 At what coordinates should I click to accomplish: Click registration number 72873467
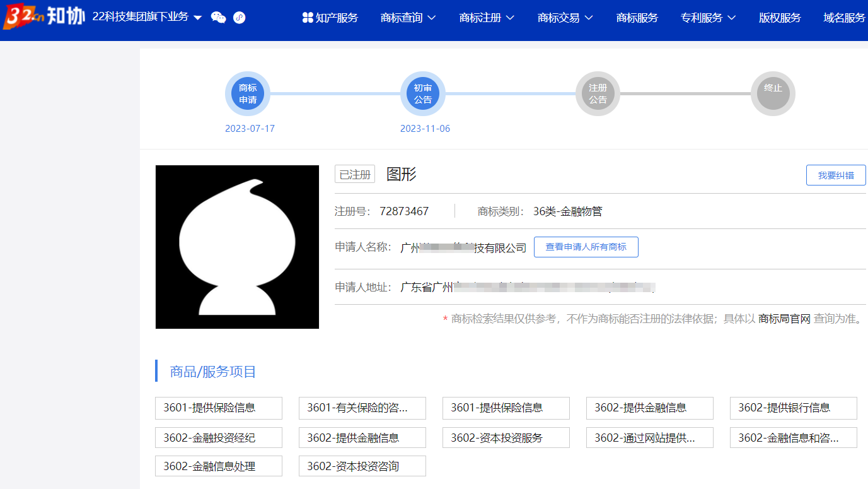(x=404, y=211)
